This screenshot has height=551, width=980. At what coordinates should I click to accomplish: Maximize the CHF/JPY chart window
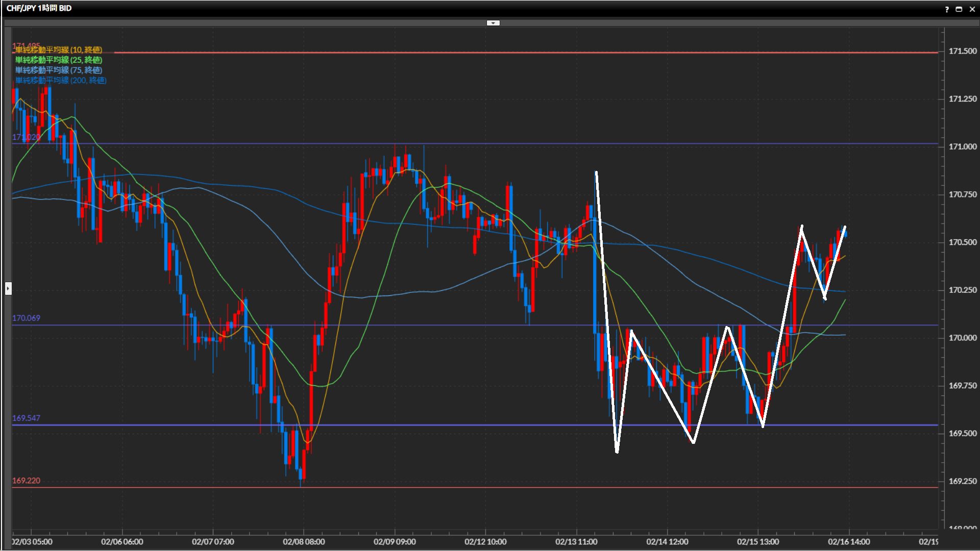click(x=959, y=9)
